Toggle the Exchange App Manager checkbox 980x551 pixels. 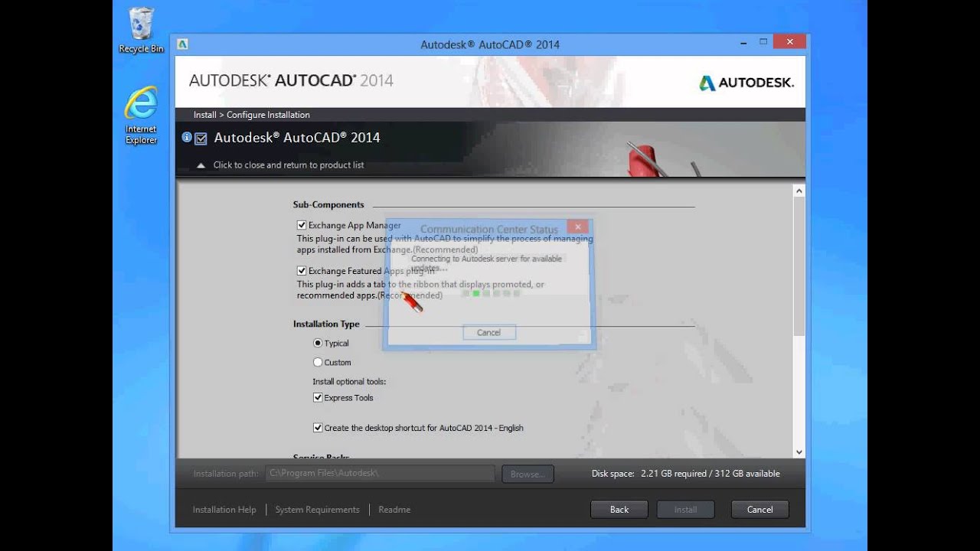302,225
